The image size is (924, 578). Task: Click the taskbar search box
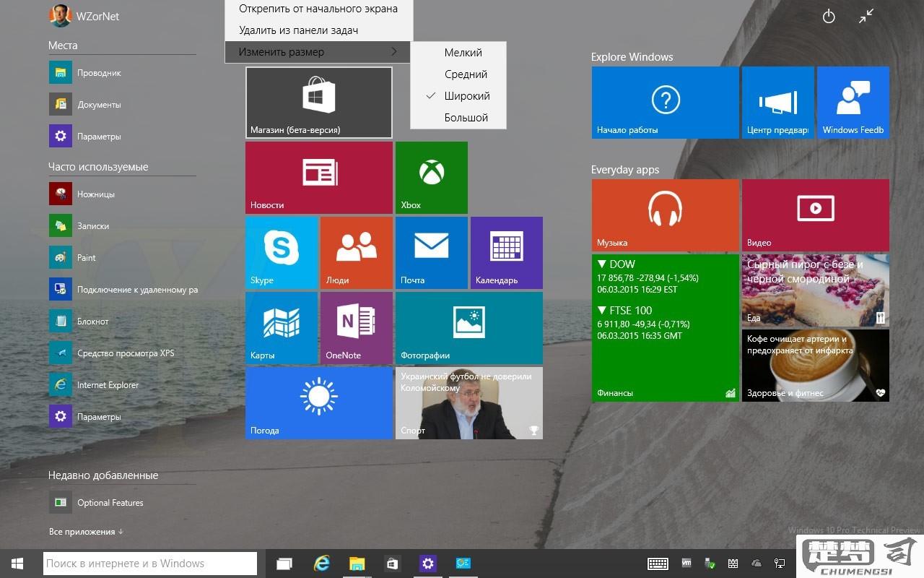150,564
